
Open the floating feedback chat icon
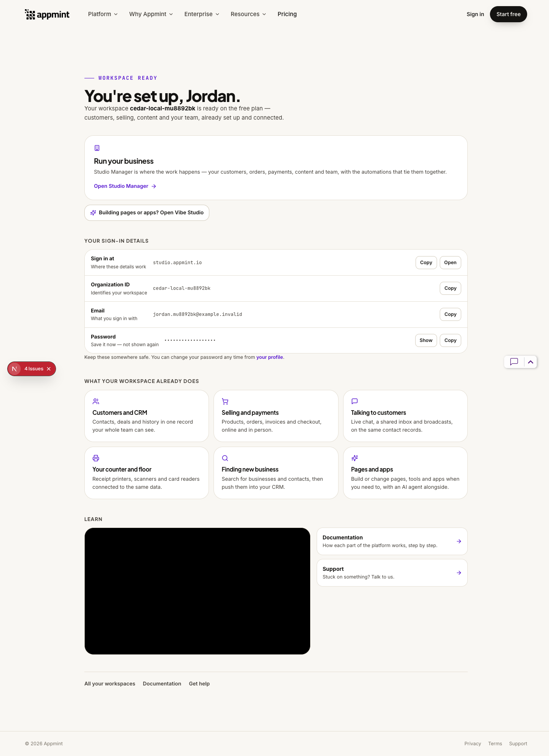coord(514,362)
